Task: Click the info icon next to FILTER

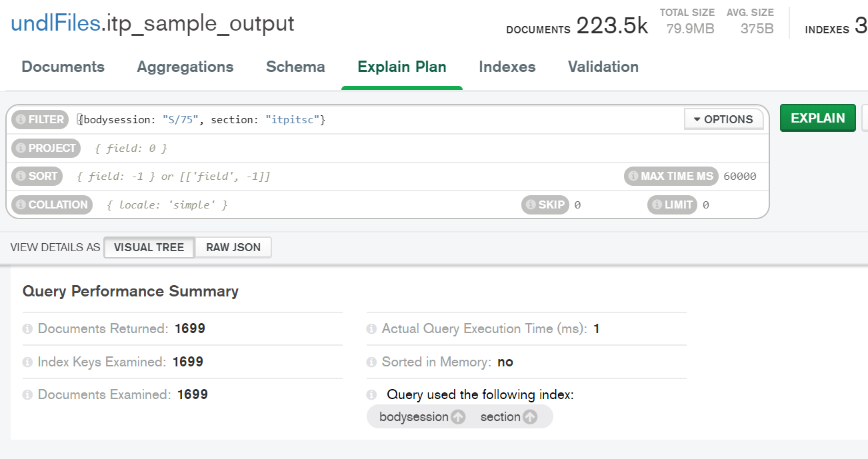Action: [x=21, y=120]
